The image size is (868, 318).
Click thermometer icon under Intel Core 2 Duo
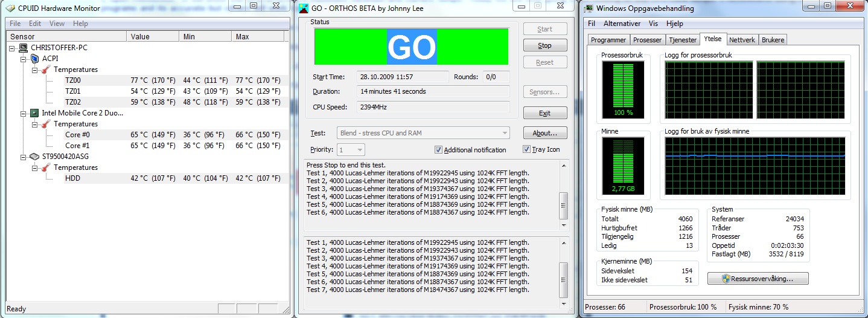click(x=46, y=124)
